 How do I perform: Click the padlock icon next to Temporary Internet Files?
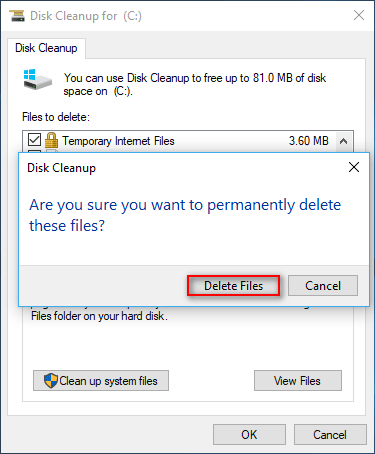[51, 140]
